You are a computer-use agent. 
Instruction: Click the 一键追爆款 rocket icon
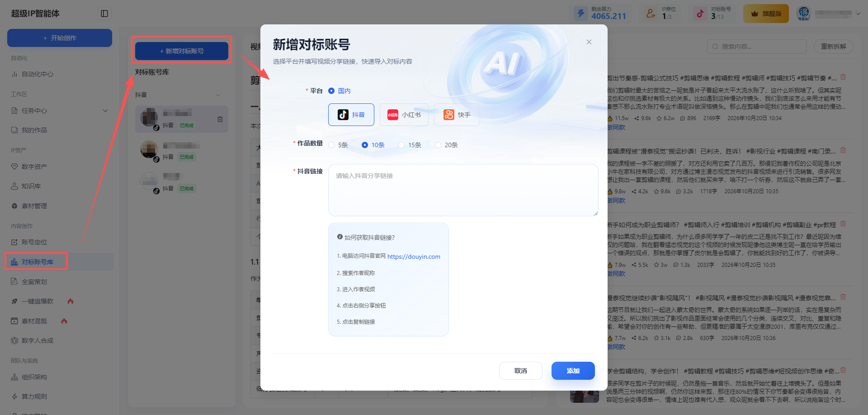point(14,301)
